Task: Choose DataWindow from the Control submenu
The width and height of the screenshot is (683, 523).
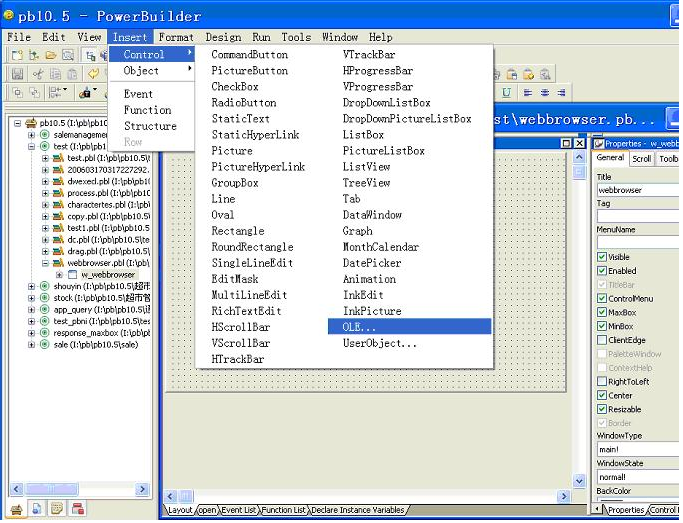Action: 372,215
